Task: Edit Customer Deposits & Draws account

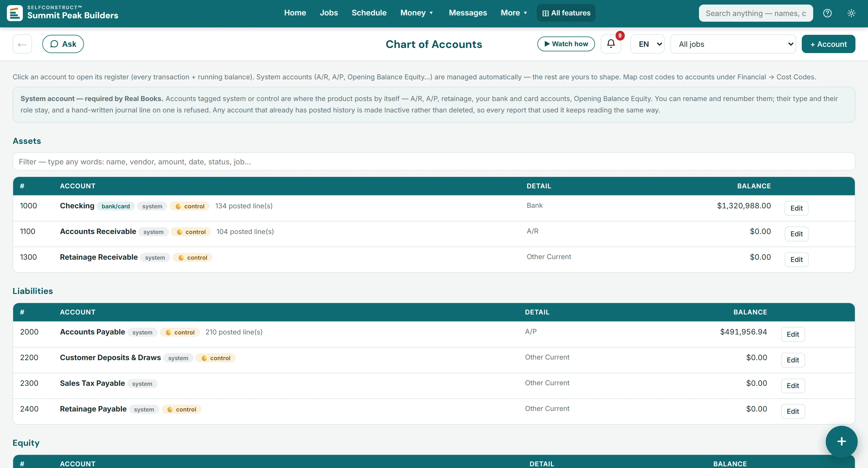Action: [x=793, y=360]
